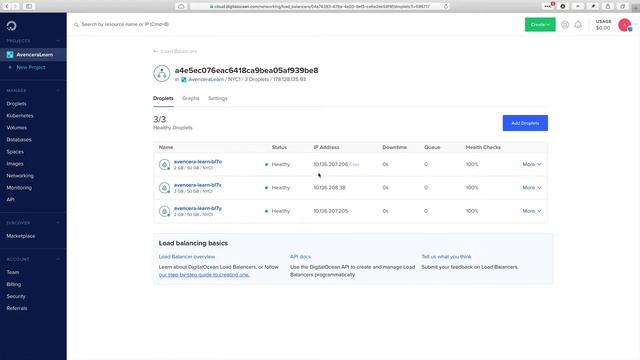Open droplet avencera-learn-bl7y link
Screen dimensions: 640x360
point(198,208)
